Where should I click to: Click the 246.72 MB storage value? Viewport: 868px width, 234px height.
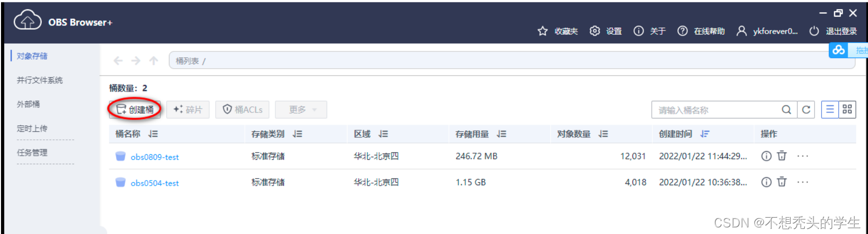tap(476, 156)
